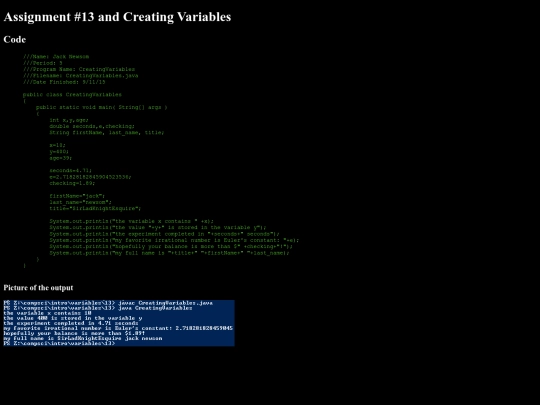Click the "Picture of the output" heading
The width and height of the screenshot is (540, 405).
coord(38,288)
